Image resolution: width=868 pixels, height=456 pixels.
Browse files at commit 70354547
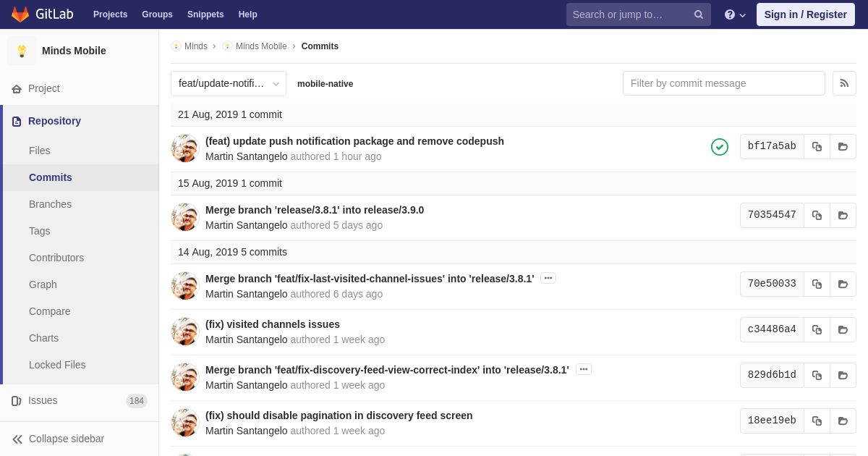tap(843, 215)
